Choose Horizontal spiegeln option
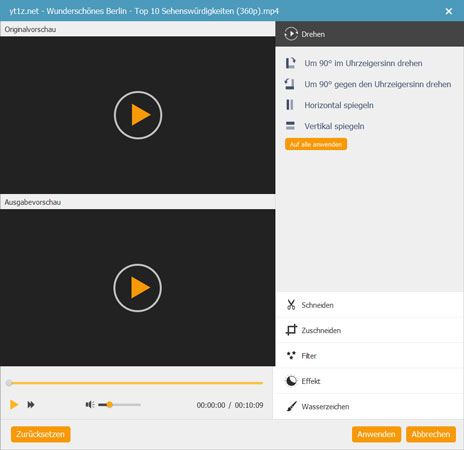This screenshot has width=464, height=450. (x=339, y=105)
